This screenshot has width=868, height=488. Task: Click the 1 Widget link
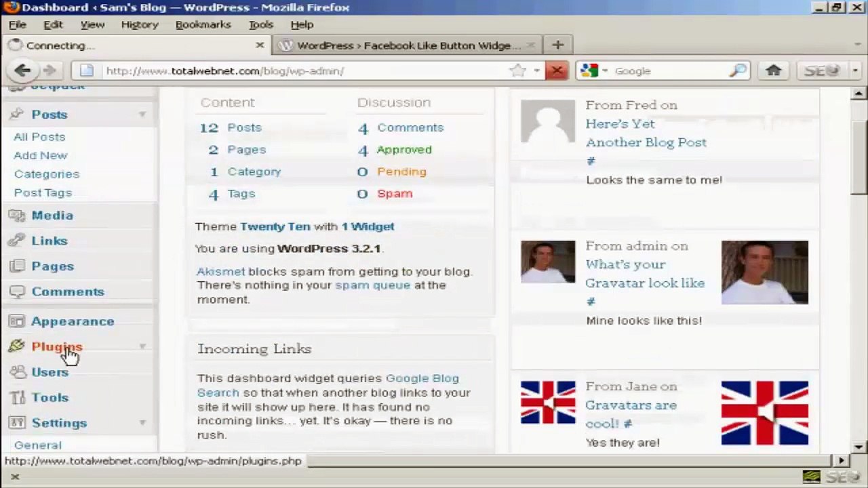click(x=368, y=226)
